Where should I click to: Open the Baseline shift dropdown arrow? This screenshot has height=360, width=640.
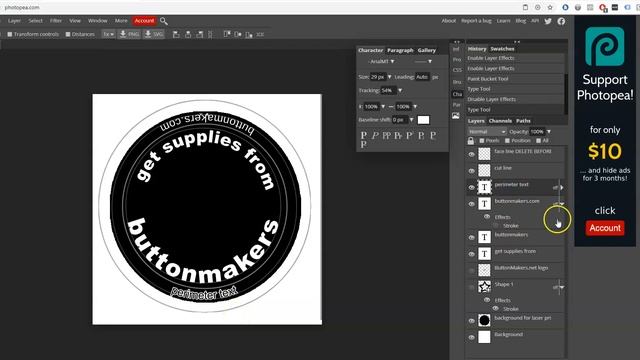[411, 120]
